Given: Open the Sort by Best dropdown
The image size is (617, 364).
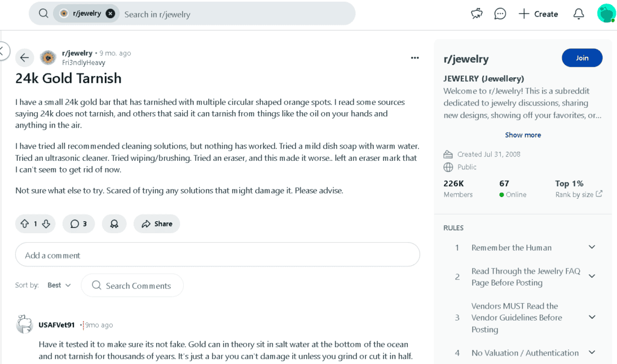Looking at the screenshot, I should click(x=59, y=285).
